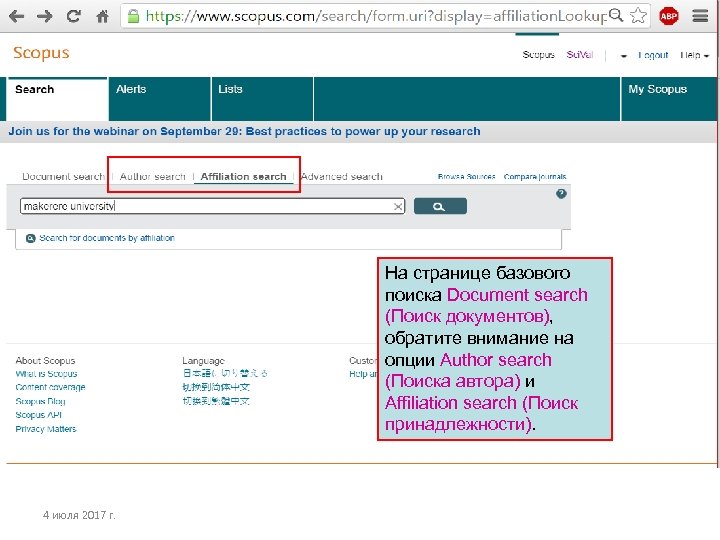Image resolution: width=720 pixels, height=540 pixels.
Task: Expand the Help dropdown menu
Action: (x=694, y=55)
